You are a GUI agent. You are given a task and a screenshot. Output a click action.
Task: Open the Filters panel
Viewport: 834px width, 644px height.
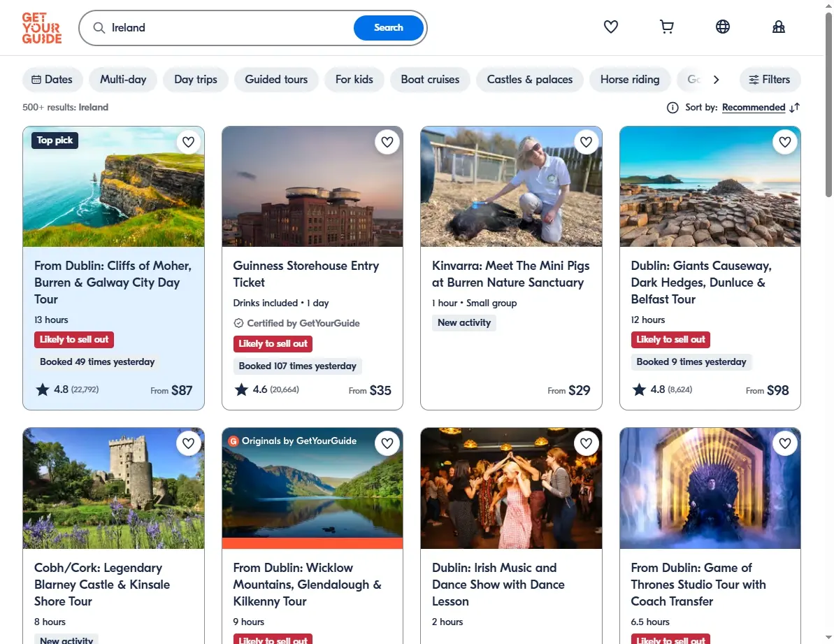[770, 79]
